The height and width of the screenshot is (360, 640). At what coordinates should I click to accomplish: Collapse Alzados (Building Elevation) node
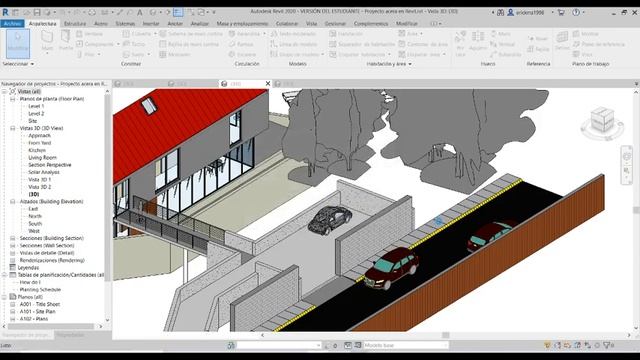pos(13,202)
